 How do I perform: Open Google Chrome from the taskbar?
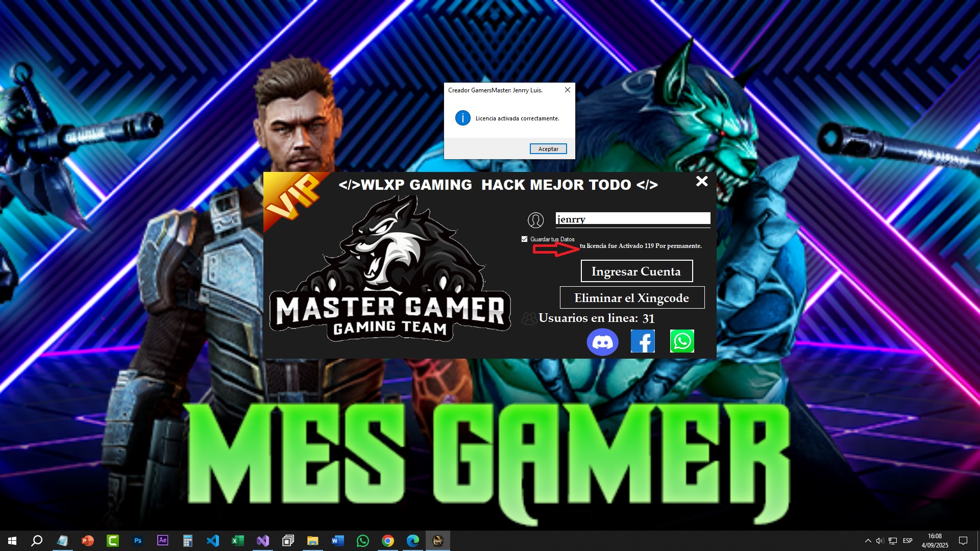click(388, 541)
